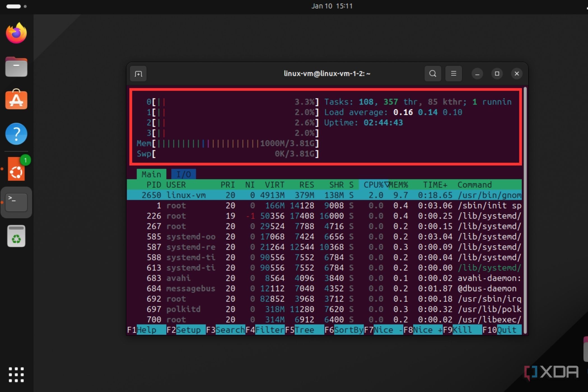588x392 pixels.
Task: Click the Load average values
Action: coord(428,112)
